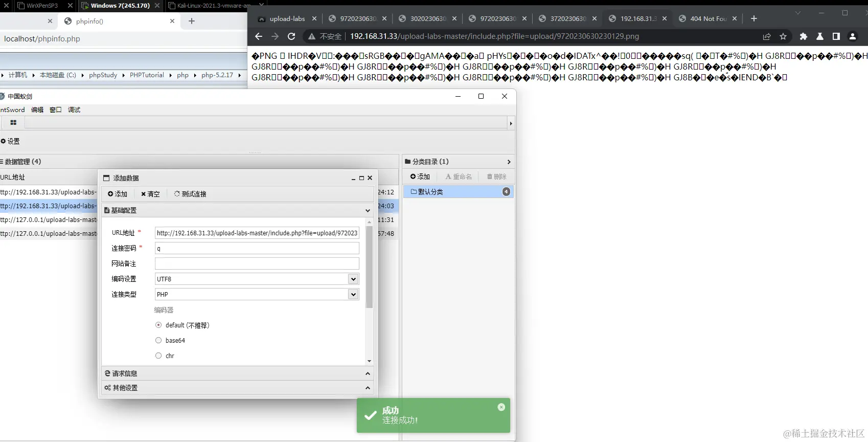Viewport: 868px width, 442px height.
Task: Reload the include.php page
Action: (x=291, y=36)
